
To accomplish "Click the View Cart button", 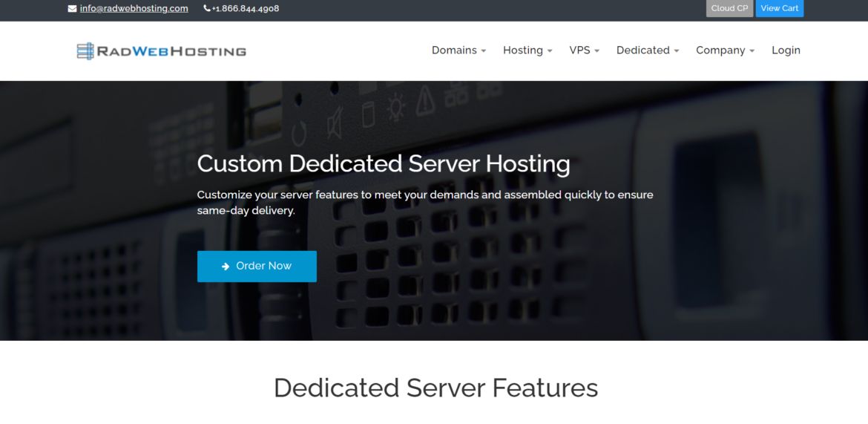I will point(780,8).
